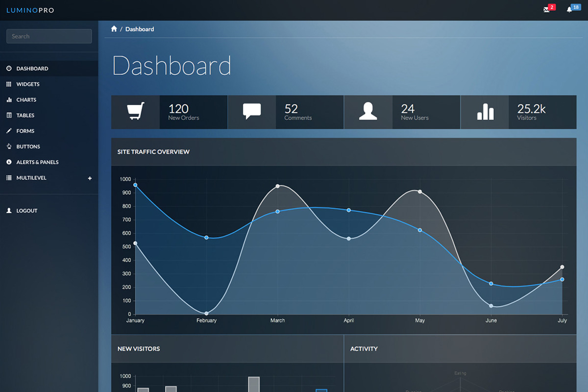Click the speech bubble icon beside Comments
Image resolution: width=588 pixels, height=392 pixels.
[252, 110]
